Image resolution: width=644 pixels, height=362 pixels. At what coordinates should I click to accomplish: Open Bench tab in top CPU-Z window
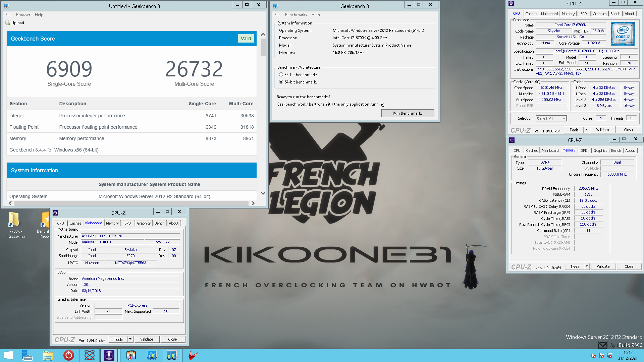pos(615,14)
